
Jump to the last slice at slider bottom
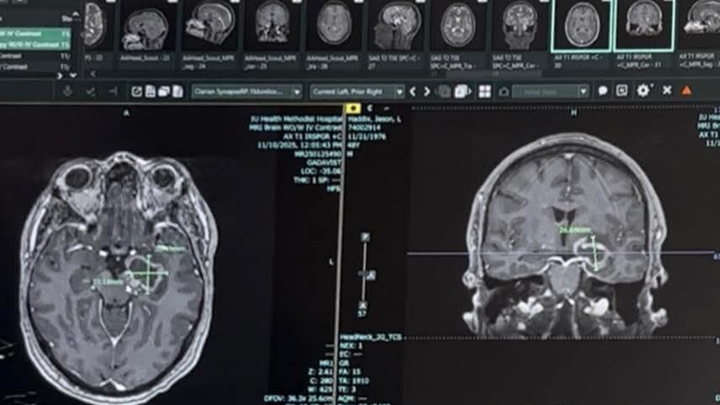[364, 304]
